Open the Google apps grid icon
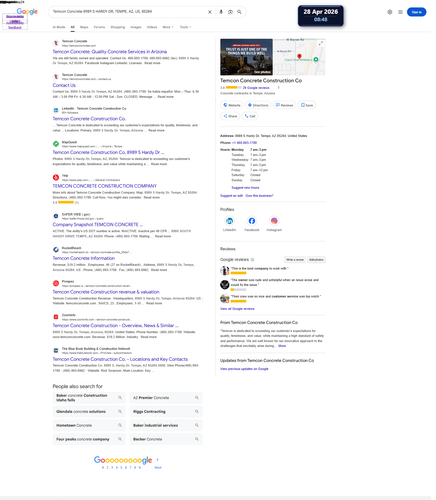Screen dimensions: 436x500 point(400,12)
